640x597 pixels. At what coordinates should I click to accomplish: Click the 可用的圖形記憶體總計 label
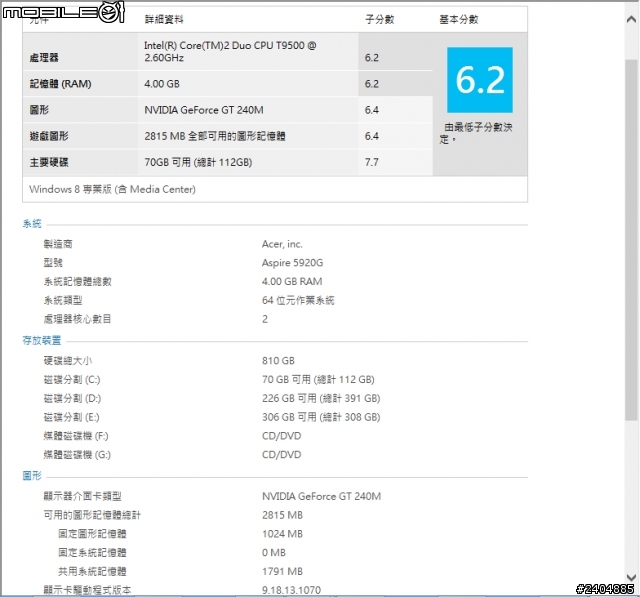click(x=92, y=515)
